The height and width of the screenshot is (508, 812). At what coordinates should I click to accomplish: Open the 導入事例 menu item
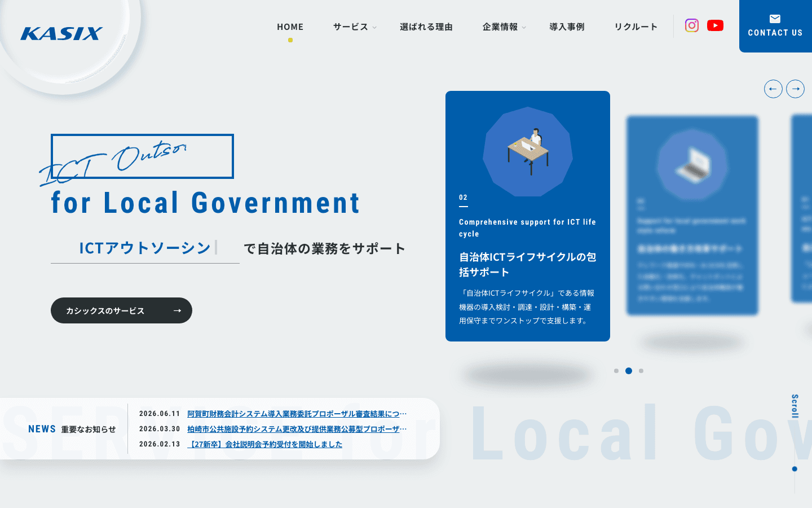coord(567,27)
